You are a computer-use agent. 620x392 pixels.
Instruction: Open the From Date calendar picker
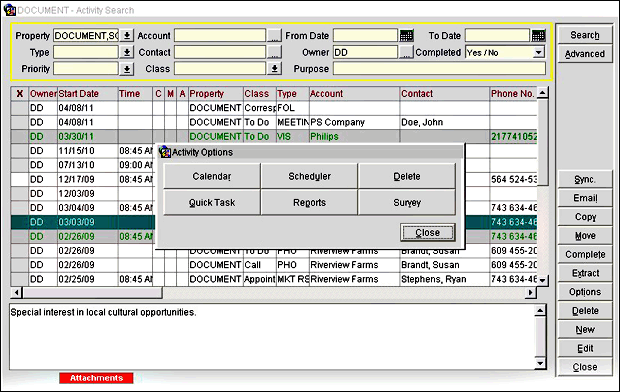pos(406,36)
